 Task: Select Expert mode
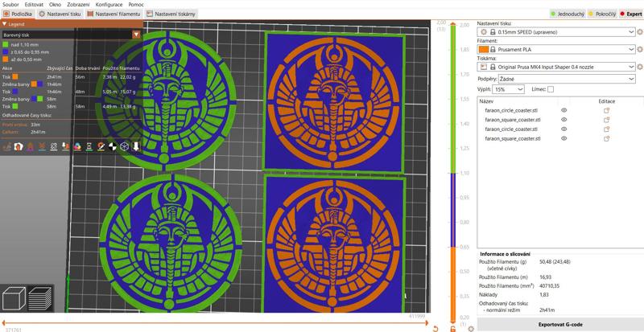pos(631,14)
